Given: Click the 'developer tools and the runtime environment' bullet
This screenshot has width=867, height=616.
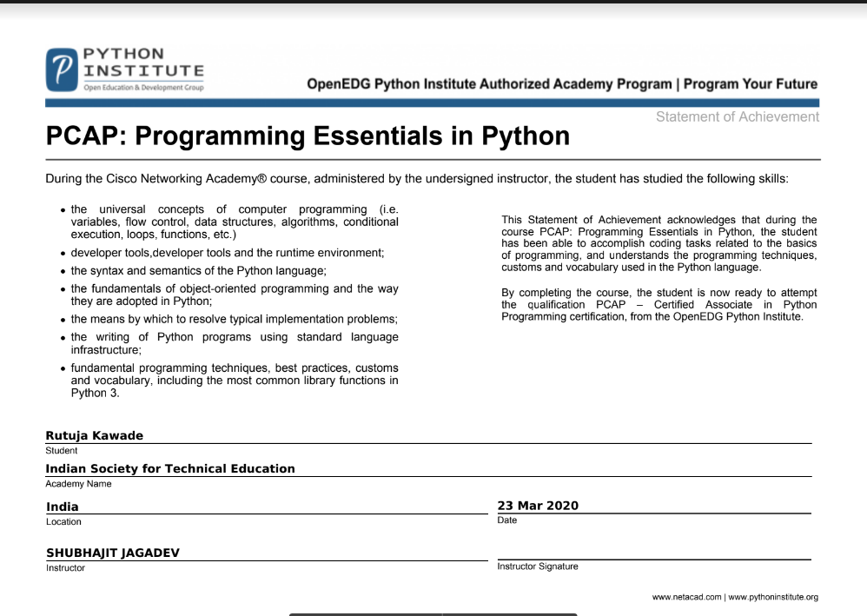Looking at the screenshot, I should click(x=228, y=253).
